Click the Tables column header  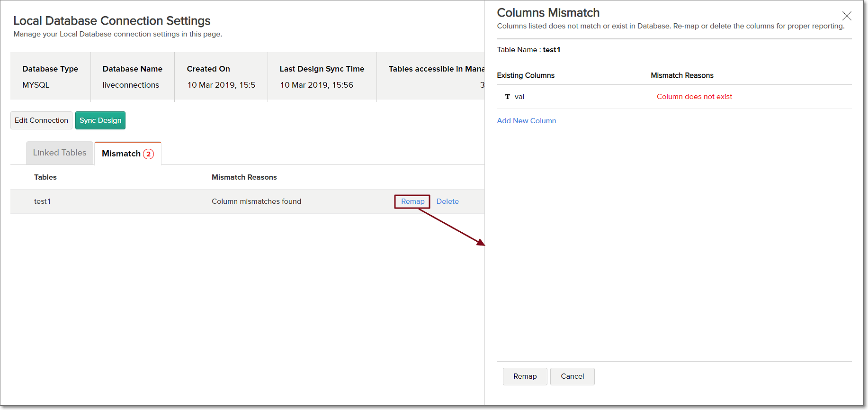45,177
